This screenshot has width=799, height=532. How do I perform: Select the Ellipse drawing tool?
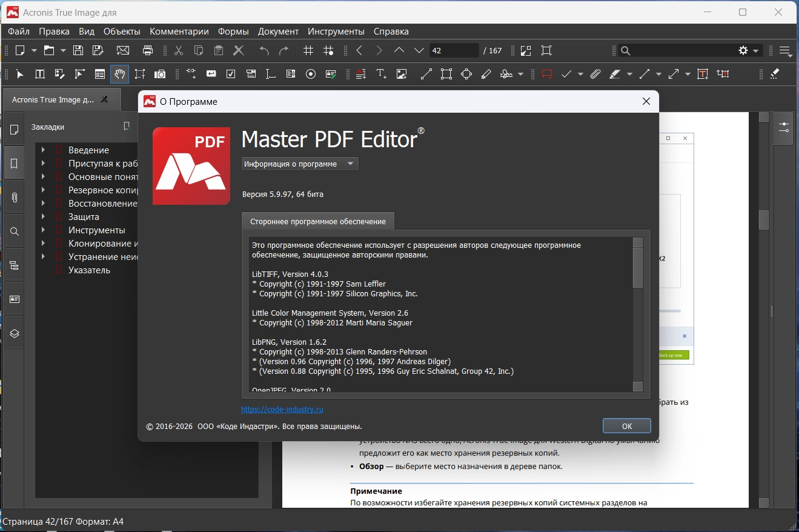tap(466, 74)
